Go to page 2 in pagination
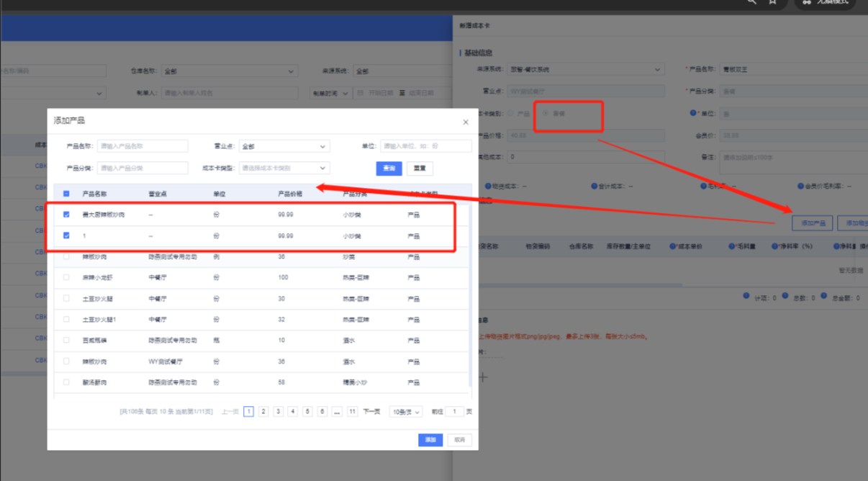Screen dimensions: 868x481 (x=263, y=412)
